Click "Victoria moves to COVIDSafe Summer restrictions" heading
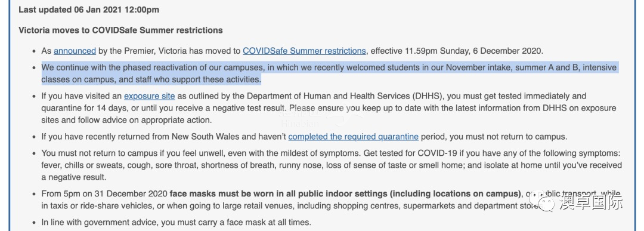This screenshot has height=231, width=644. [x=120, y=30]
